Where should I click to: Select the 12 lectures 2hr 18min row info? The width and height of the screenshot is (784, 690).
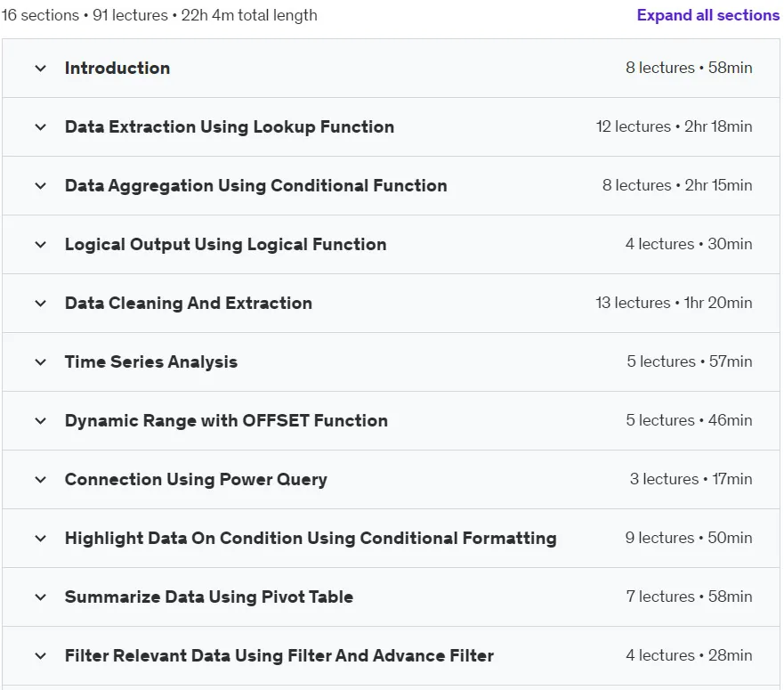tap(674, 126)
